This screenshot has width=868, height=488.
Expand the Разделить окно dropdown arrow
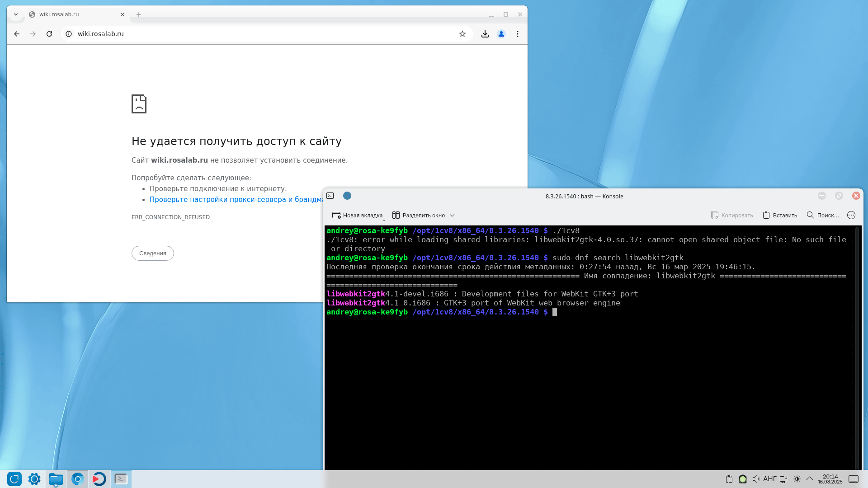[452, 216]
